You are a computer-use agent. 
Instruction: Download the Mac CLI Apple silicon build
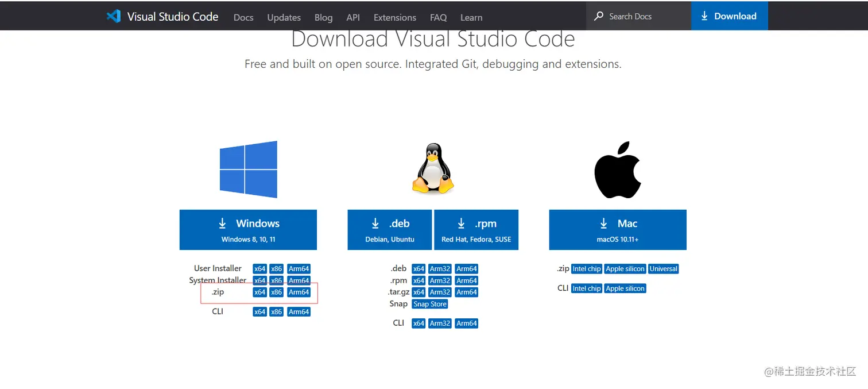pyautogui.click(x=625, y=288)
